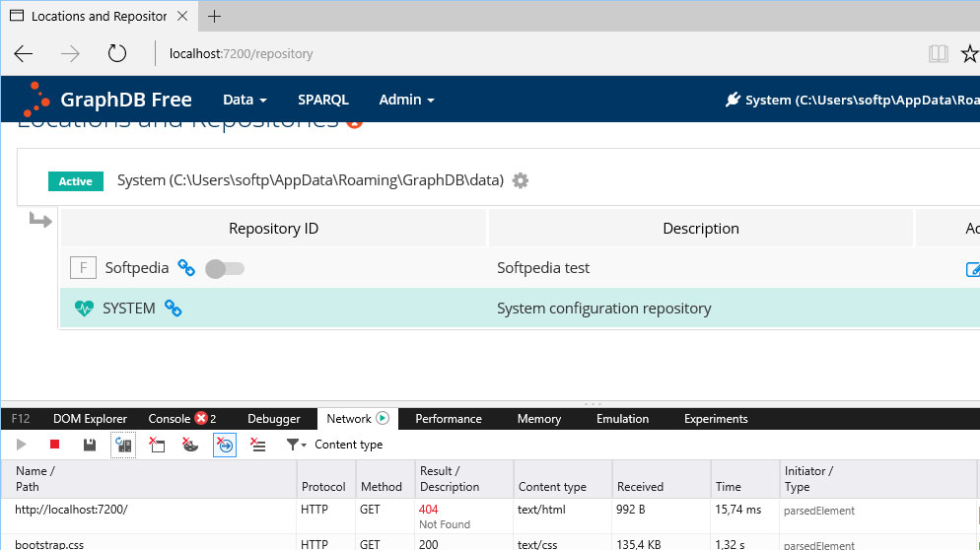This screenshot has height=550, width=980.
Task: Click the stop profiling red square
Action: pyautogui.click(x=55, y=446)
